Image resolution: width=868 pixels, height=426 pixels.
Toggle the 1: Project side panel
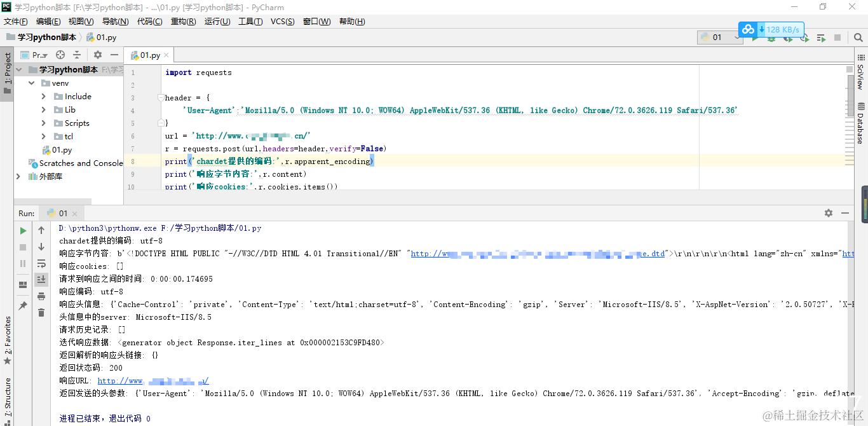tap(7, 73)
